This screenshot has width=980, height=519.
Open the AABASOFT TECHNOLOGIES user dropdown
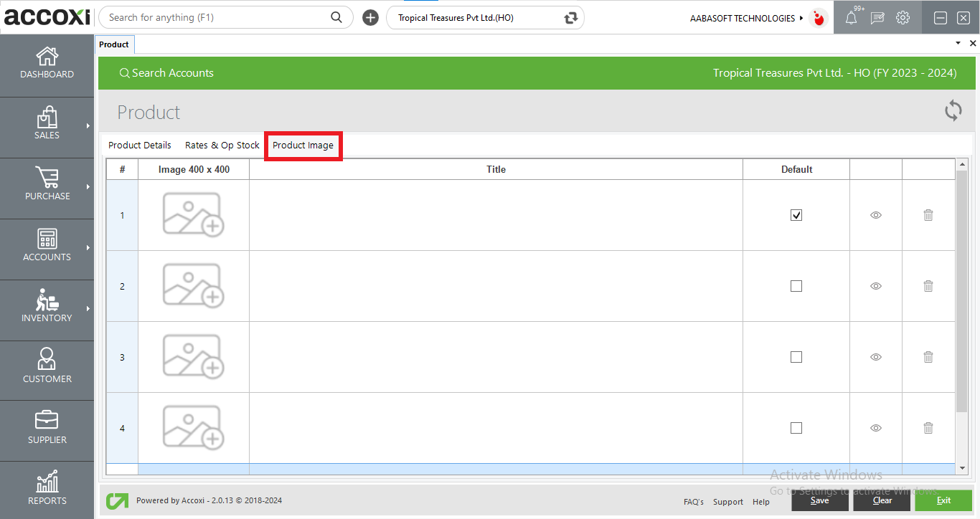(x=746, y=18)
